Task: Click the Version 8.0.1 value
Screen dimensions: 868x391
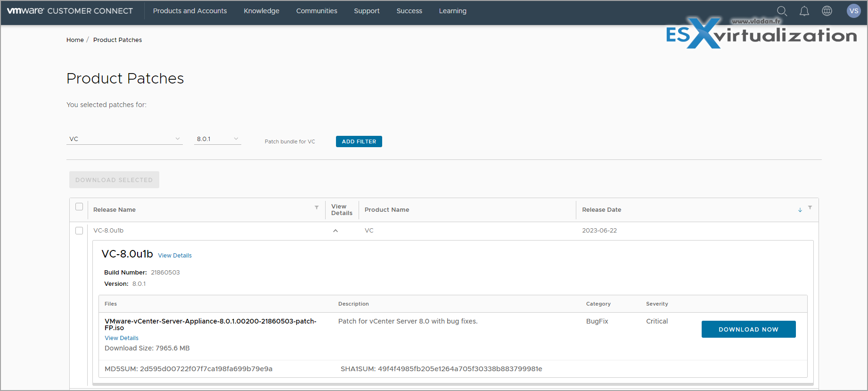Action: pyautogui.click(x=139, y=284)
